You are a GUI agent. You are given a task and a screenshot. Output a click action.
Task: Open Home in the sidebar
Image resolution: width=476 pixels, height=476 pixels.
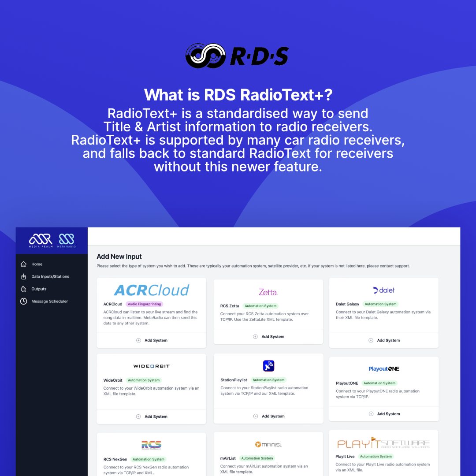click(x=37, y=264)
